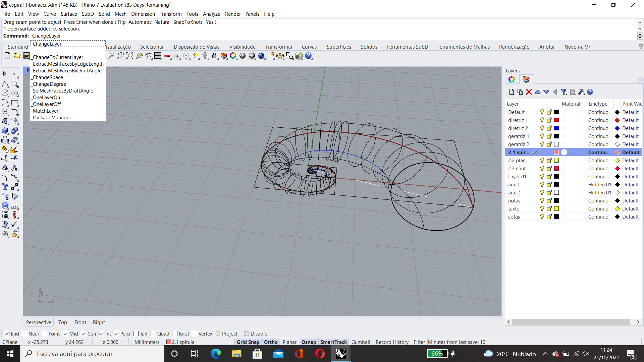Select the Text object tool icon
The height and width of the screenshot is (362, 644).
point(5,187)
